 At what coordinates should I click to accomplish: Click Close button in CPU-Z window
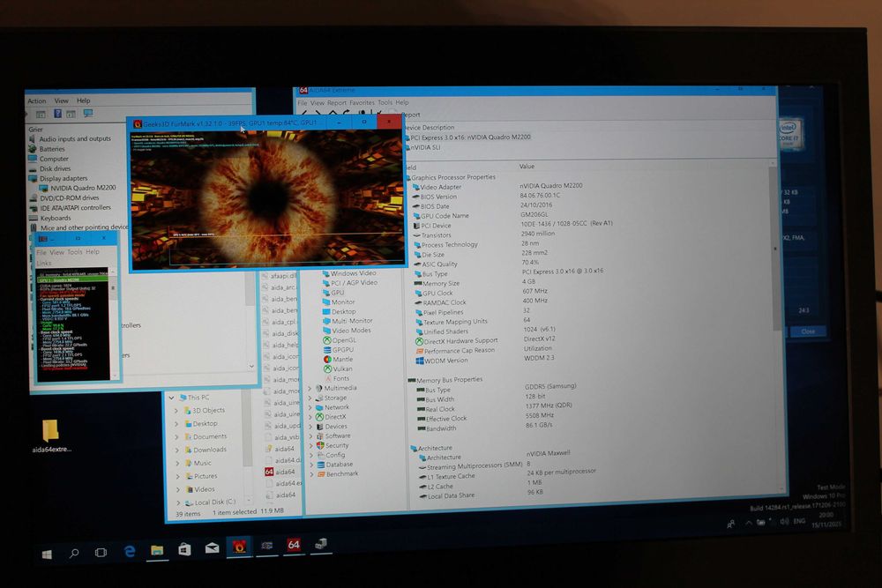pyautogui.click(x=808, y=331)
